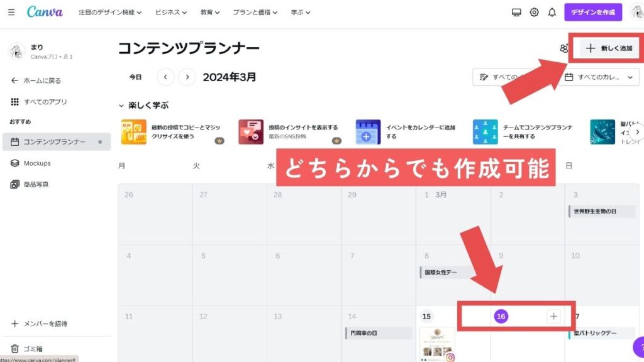Open チームでコンテンツプランナーを共有する card
This screenshot has width=644, height=362.
point(525,132)
